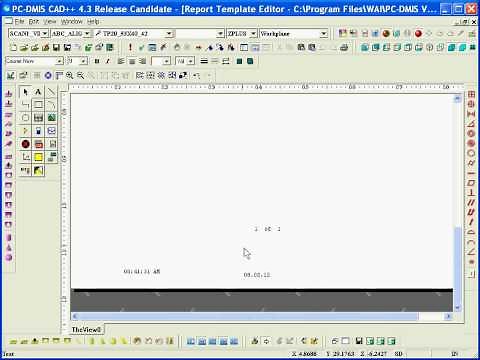Click the time text ending AM on page
The width and height of the screenshot is (480, 360).
142,272
